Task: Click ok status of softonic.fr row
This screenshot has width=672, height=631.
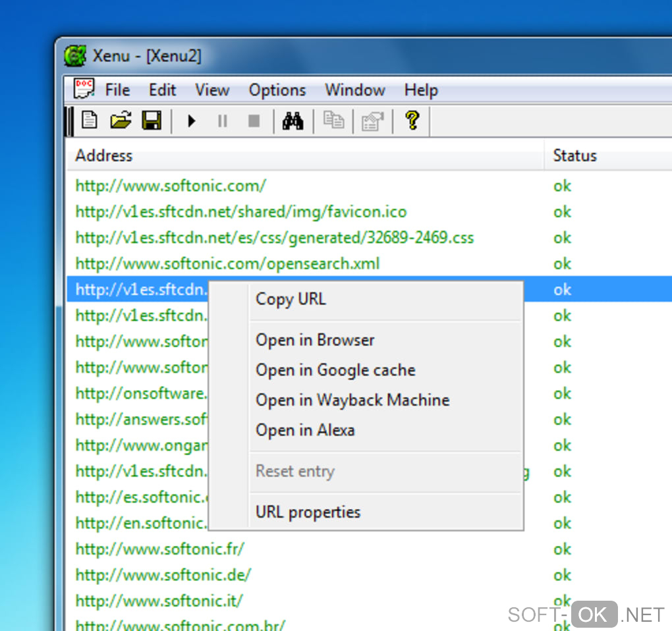Action: click(562, 549)
